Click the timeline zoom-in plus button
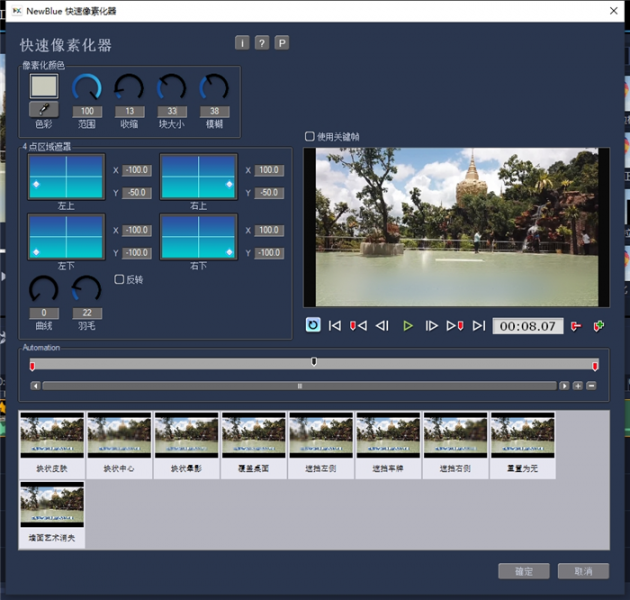This screenshot has height=600, width=630. pyautogui.click(x=577, y=385)
